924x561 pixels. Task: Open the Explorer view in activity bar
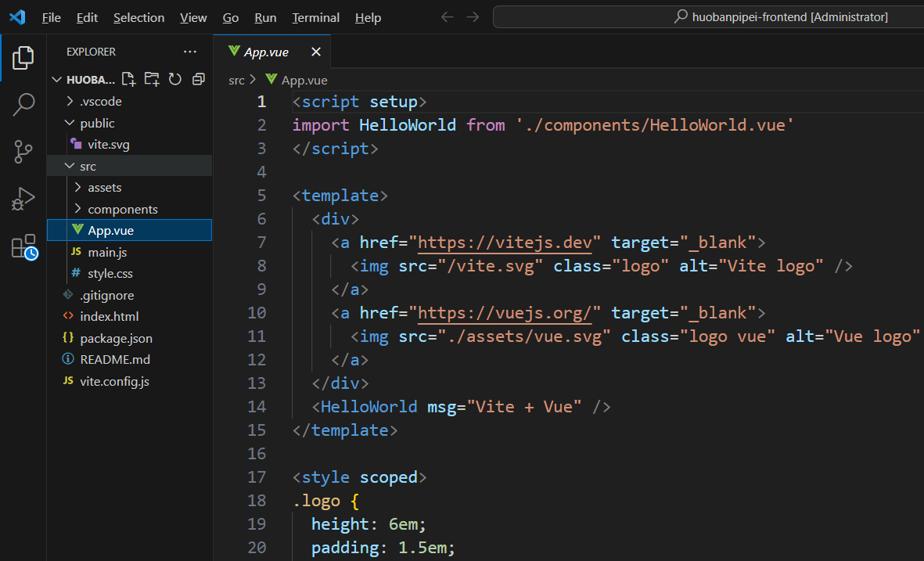tap(23, 57)
